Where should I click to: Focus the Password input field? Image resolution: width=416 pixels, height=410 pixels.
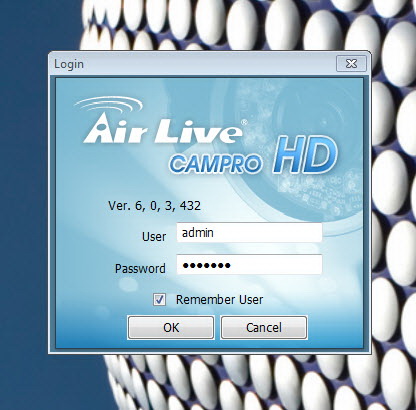pos(249,265)
